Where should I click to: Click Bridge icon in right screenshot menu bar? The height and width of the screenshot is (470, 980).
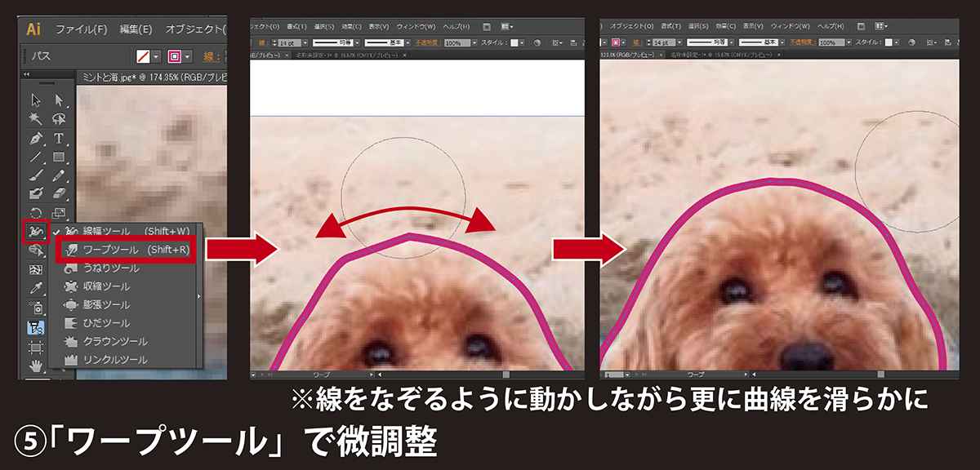click(x=862, y=26)
